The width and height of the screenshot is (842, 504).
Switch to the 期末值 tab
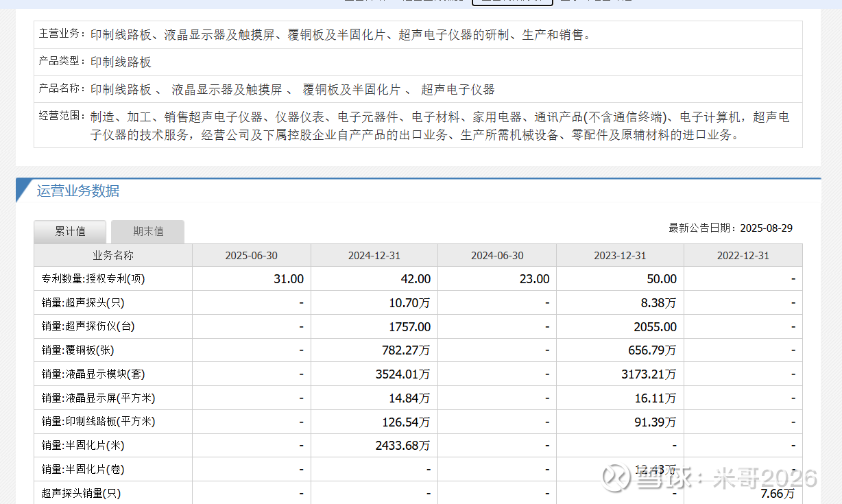(x=148, y=232)
